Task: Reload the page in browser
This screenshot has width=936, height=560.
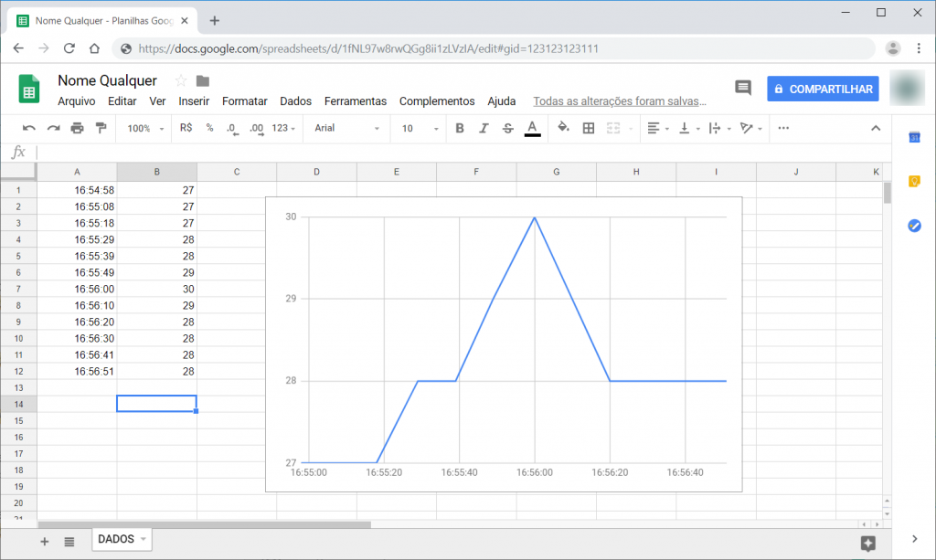Action: [69, 48]
